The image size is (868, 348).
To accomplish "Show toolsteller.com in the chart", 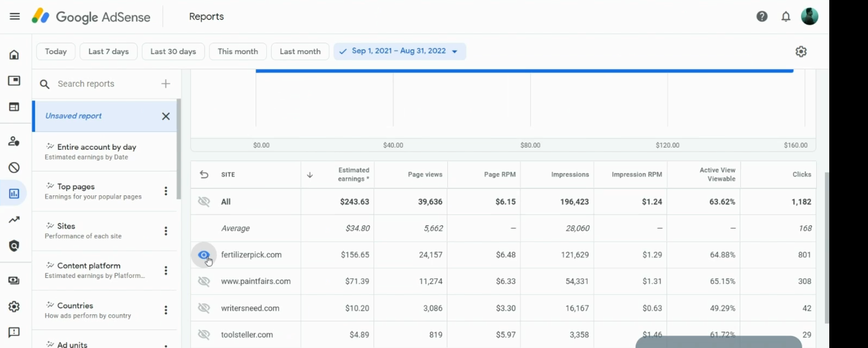I will (x=204, y=335).
